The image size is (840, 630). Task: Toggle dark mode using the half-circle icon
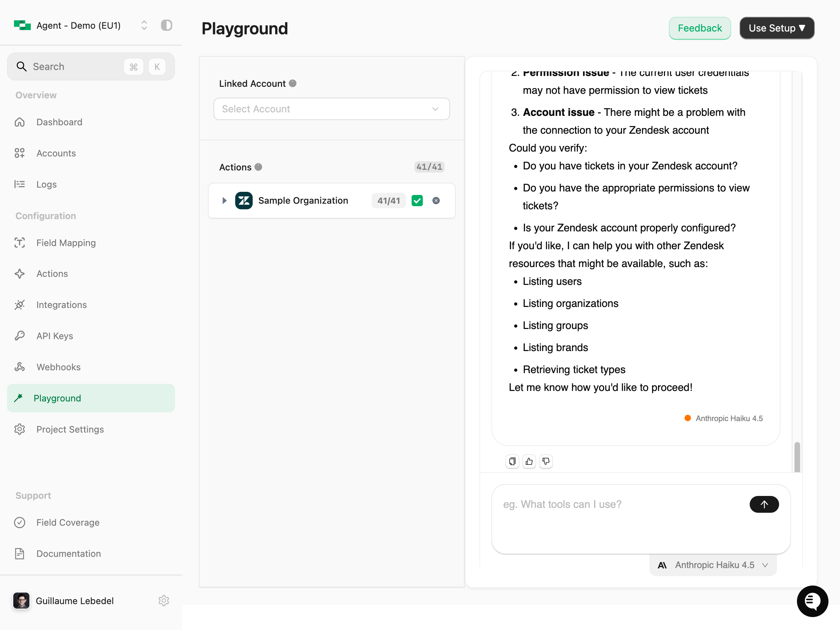click(x=166, y=25)
